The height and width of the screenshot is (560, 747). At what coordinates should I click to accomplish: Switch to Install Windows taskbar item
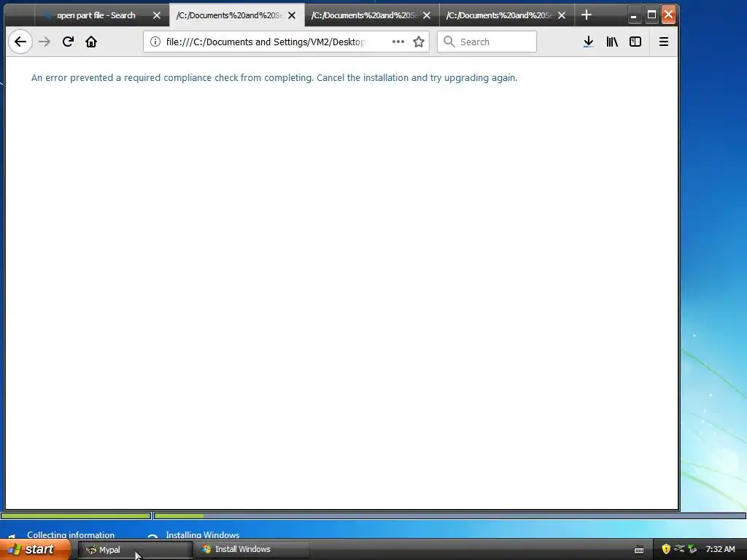(252, 549)
